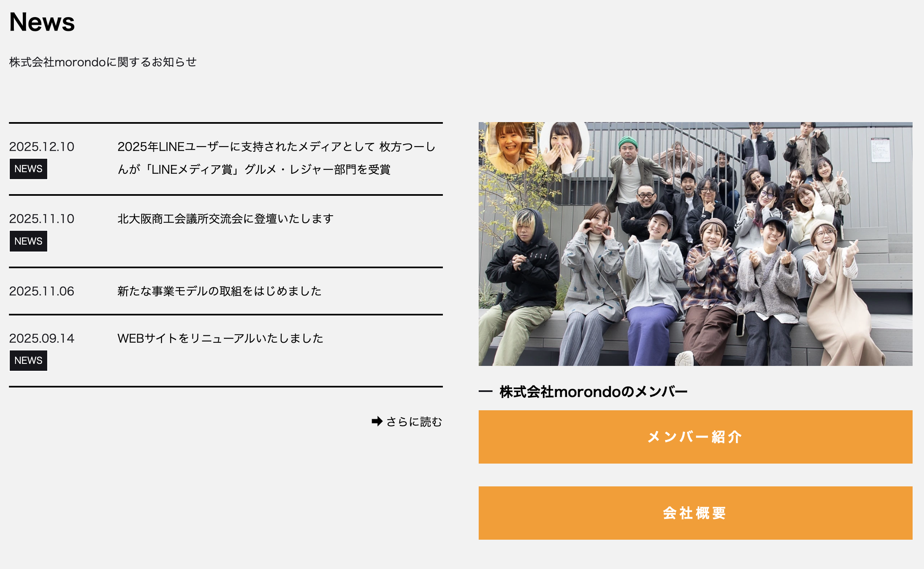
Task: Open the さらに読む read more link
Action: coord(407,421)
